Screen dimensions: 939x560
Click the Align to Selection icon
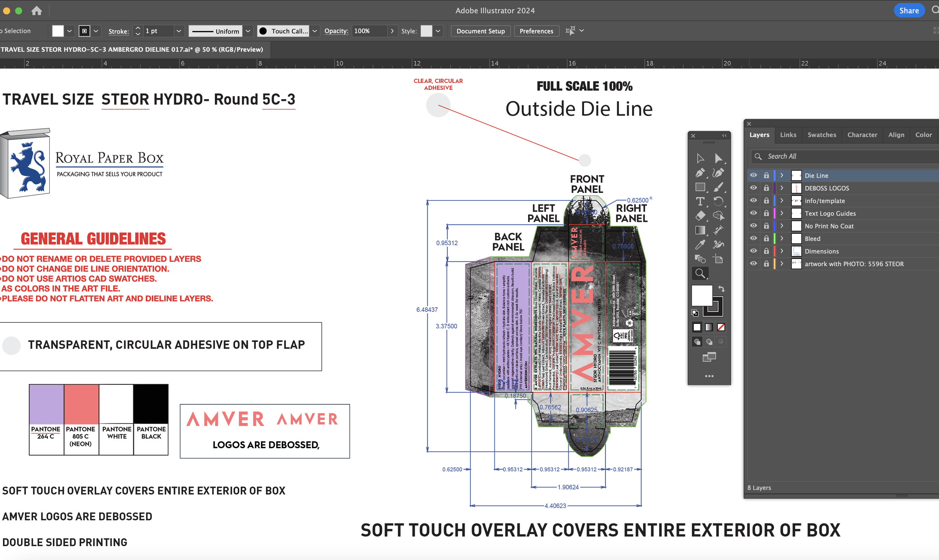[x=571, y=31]
